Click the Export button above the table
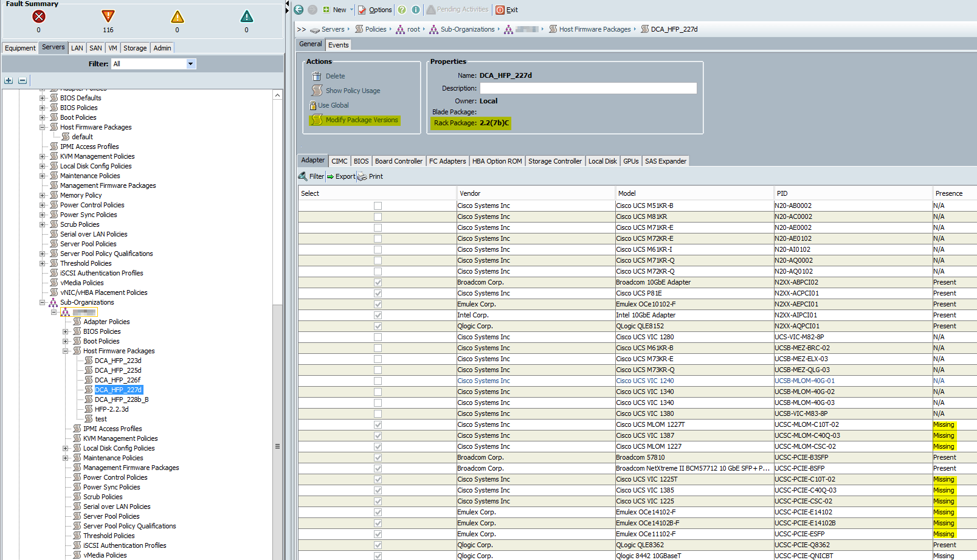The width and height of the screenshot is (977, 560). pos(341,176)
